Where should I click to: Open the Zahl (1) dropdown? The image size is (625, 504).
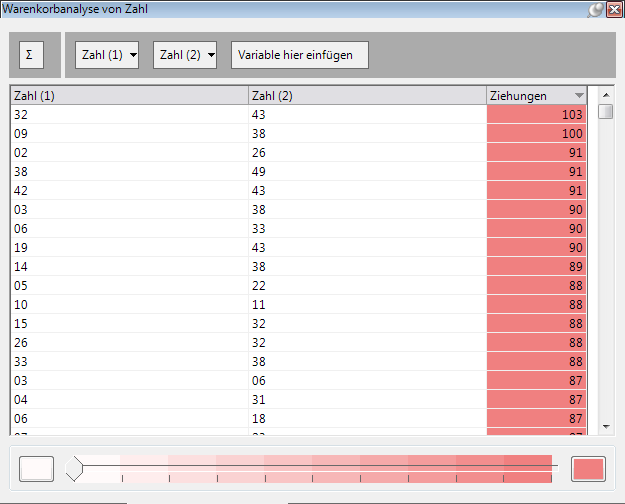coord(107,55)
